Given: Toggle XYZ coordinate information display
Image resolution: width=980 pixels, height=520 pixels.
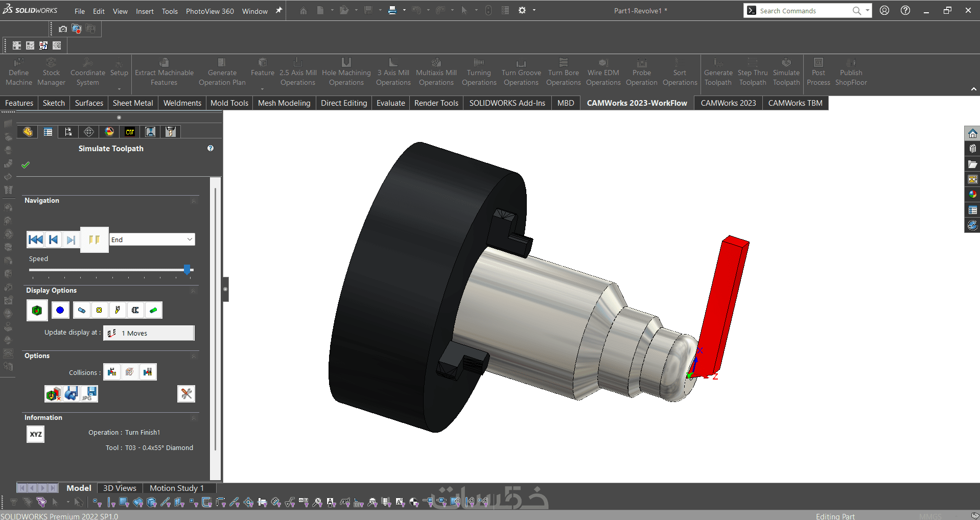Looking at the screenshot, I should [36, 434].
